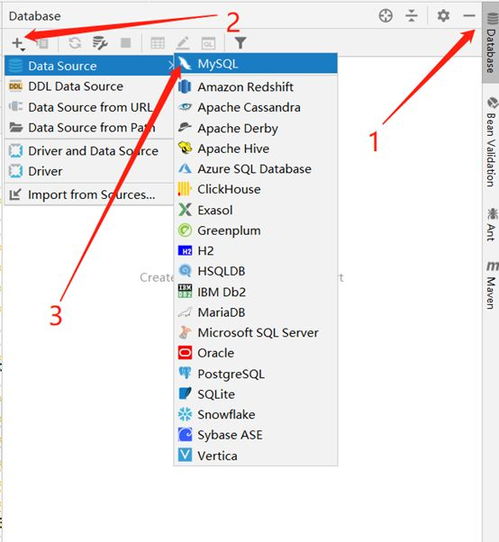Choose Data Source from Path
This screenshot has width=499, height=542.
coord(89,128)
